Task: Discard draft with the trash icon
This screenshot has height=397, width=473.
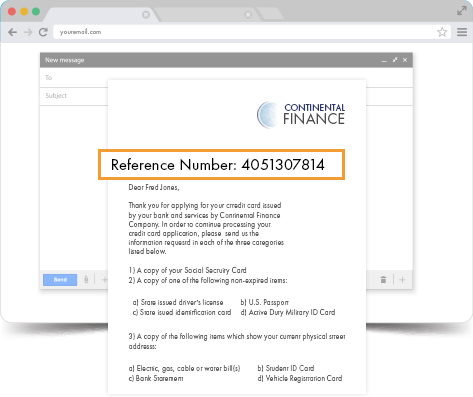Action: tap(383, 280)
